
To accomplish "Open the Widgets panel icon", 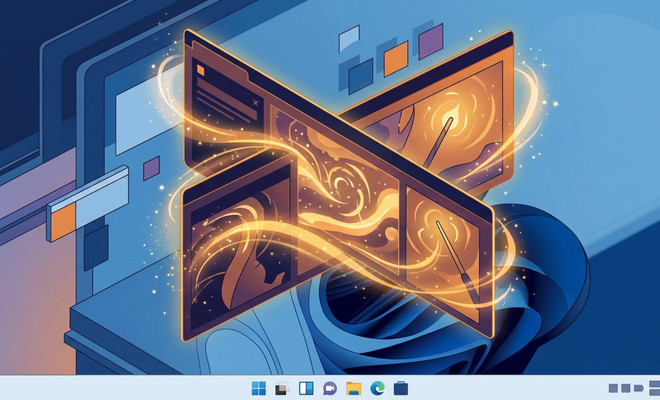I will pos(306,388).
